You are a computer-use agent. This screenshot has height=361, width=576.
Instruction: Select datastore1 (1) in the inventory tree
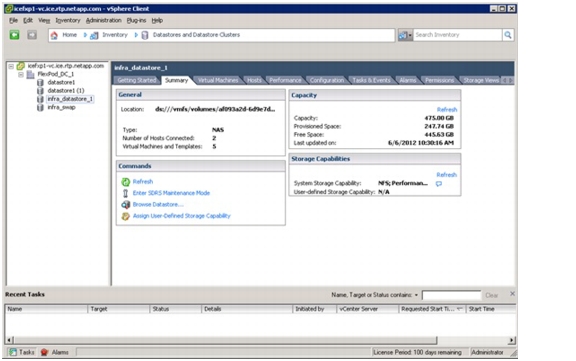pyautogui.click(x=66, y=91)
